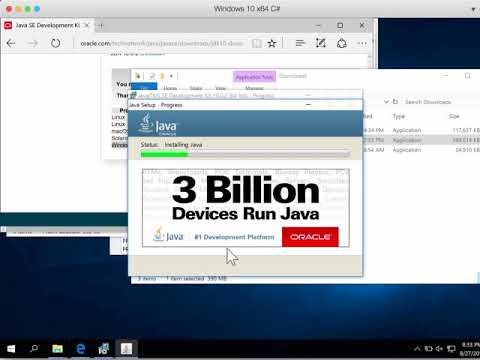Click the Explorer quick access properties icon
Viewport: 480px width, 360px height.
(152, 76)
